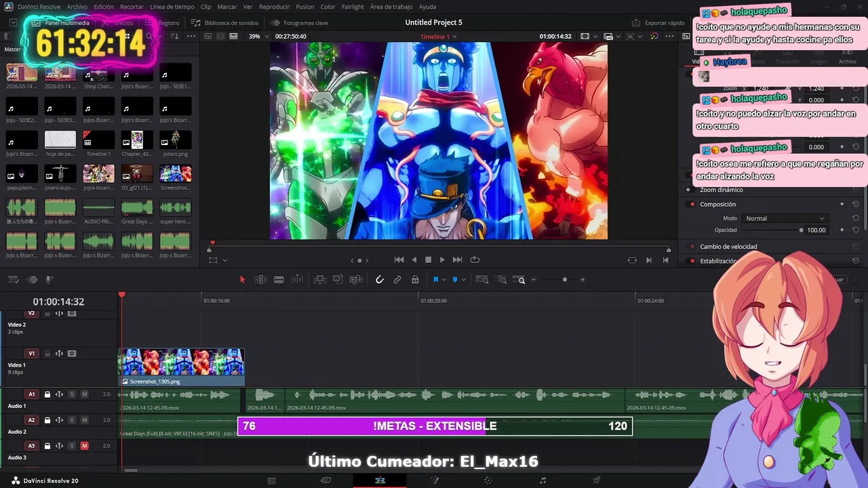Zoom in timeline with plus button

tap(582, 279)
